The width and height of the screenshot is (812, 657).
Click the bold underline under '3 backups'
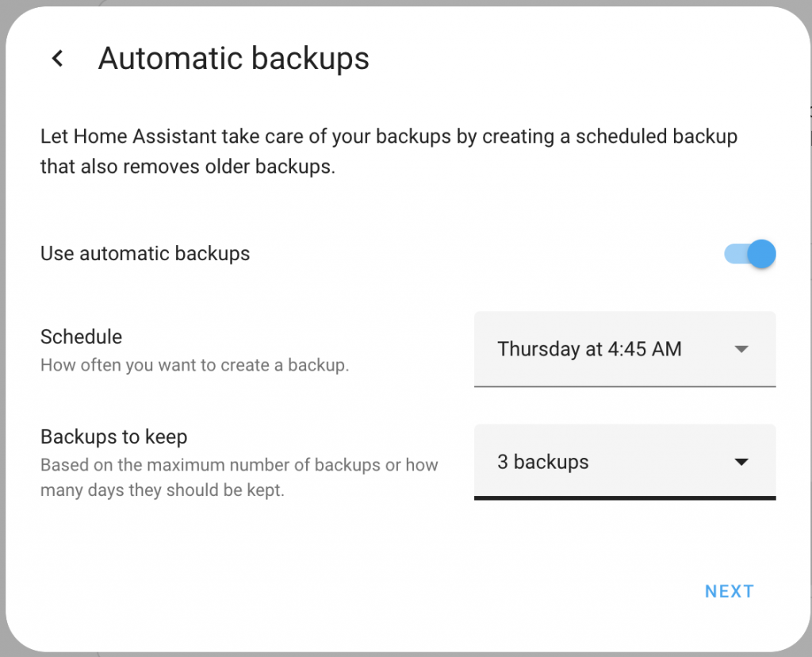click(624, 498)
